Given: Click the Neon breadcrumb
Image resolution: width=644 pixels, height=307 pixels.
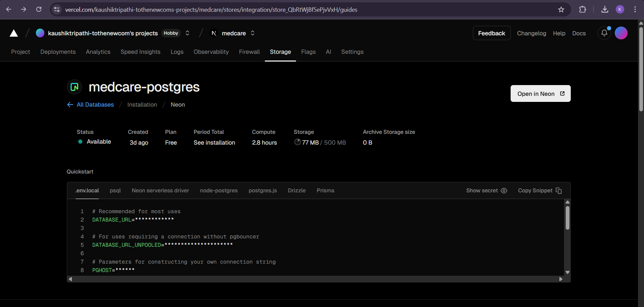Looking at the screenshot, I should point(178,105).
